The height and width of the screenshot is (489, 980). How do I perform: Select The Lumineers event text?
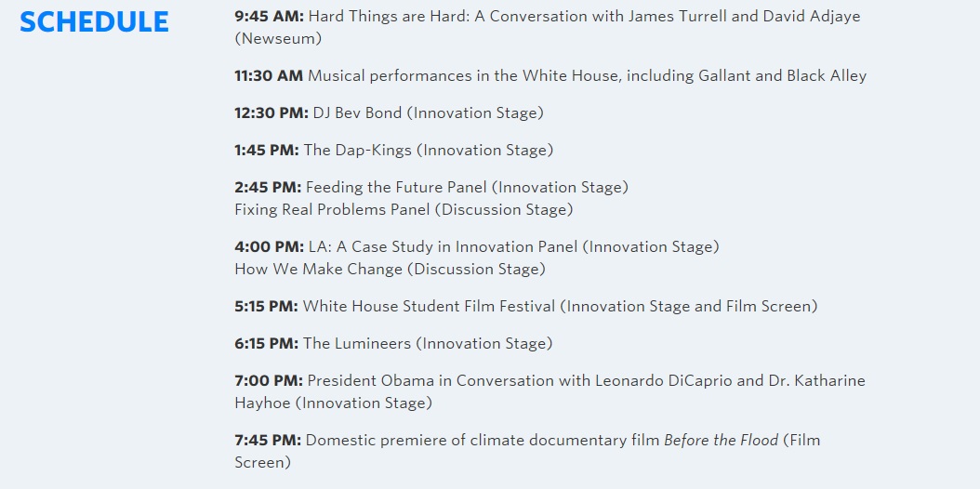tap(428, 343)
